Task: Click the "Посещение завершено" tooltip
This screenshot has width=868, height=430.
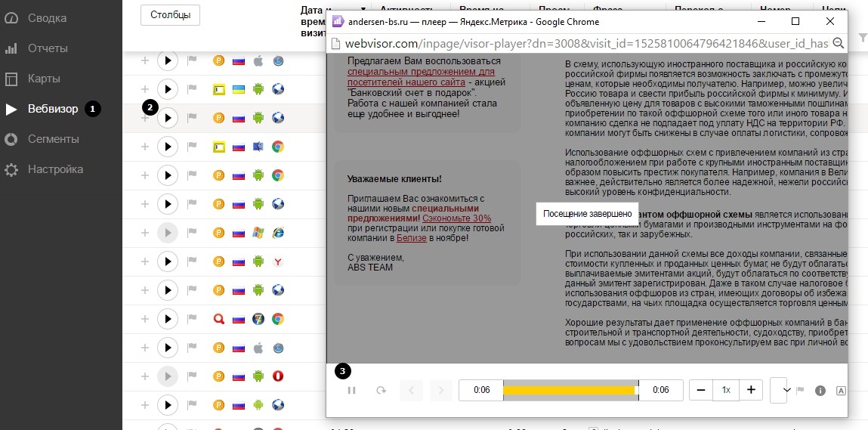Action: tap(587, 214)
